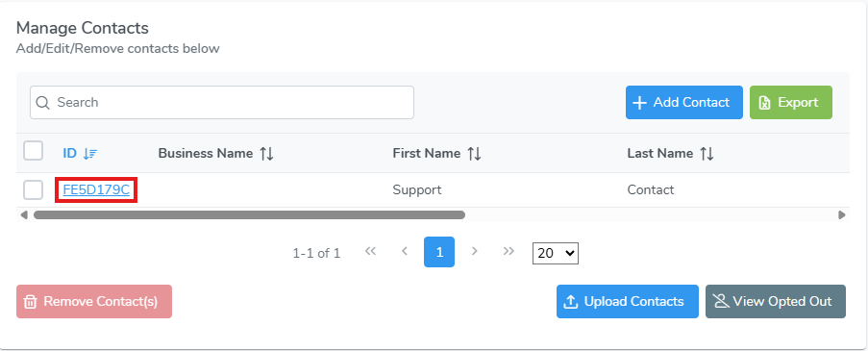
Task: Go to first page double-chevron icon
Action: (370, 251)
